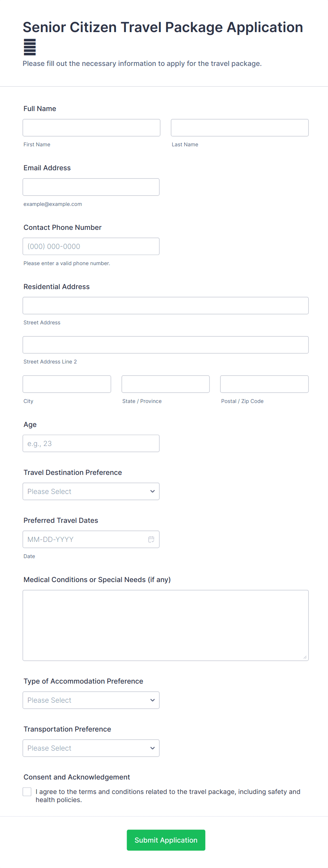Screen dimensions: 328x868
Task: Click the Contact Phone Number field
Action: [x=91, y=246]
